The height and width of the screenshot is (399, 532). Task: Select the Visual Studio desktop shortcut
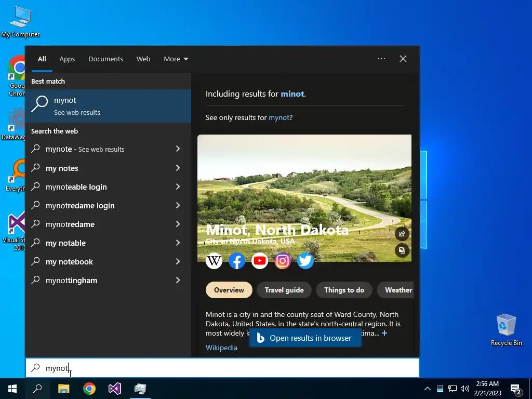tap(14, 232)
